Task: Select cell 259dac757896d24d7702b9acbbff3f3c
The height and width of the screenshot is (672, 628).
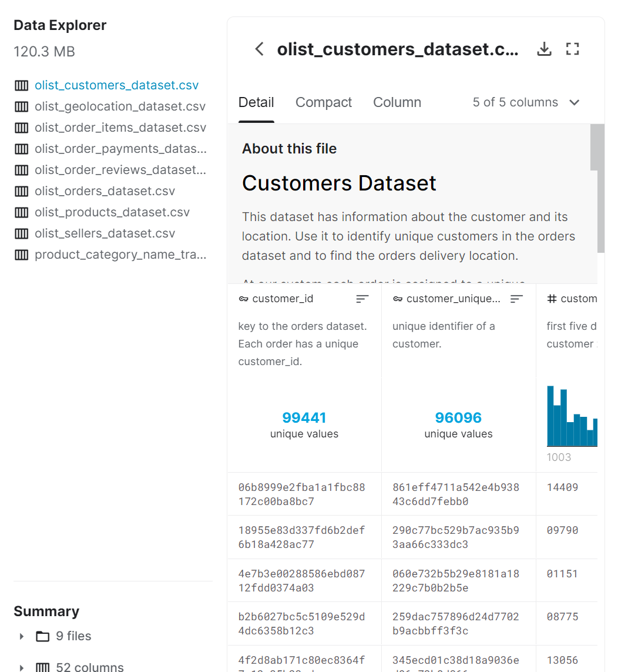Action: click(x=456, y=624)
